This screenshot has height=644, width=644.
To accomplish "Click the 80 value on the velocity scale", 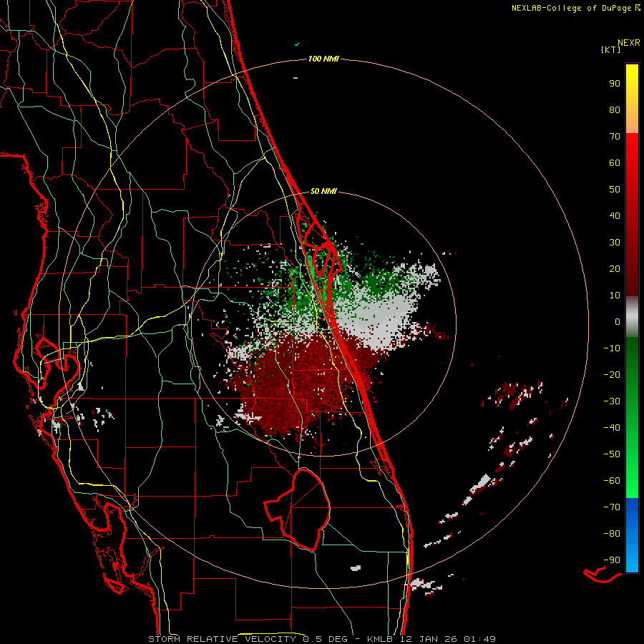I will point(615,110).
